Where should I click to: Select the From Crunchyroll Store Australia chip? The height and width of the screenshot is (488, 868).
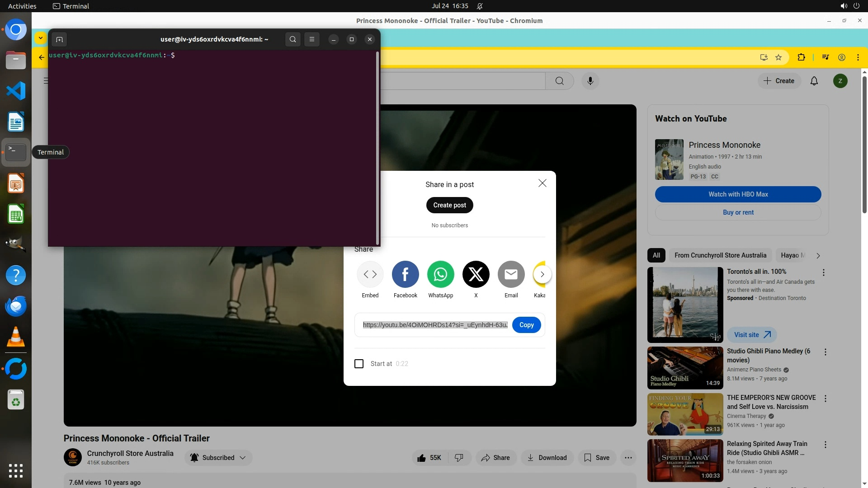click(720, 255)
